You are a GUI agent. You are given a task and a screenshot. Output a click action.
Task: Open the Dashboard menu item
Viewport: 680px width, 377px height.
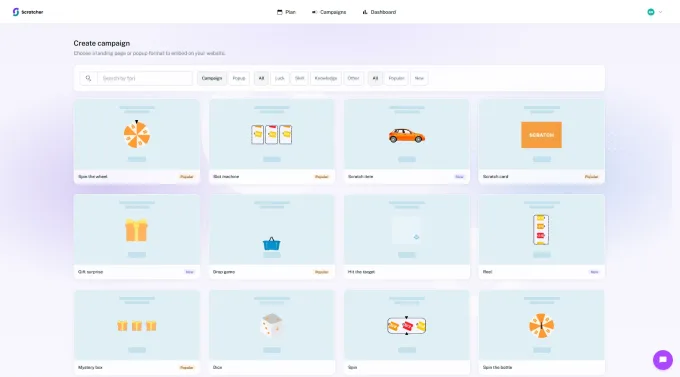379,12
